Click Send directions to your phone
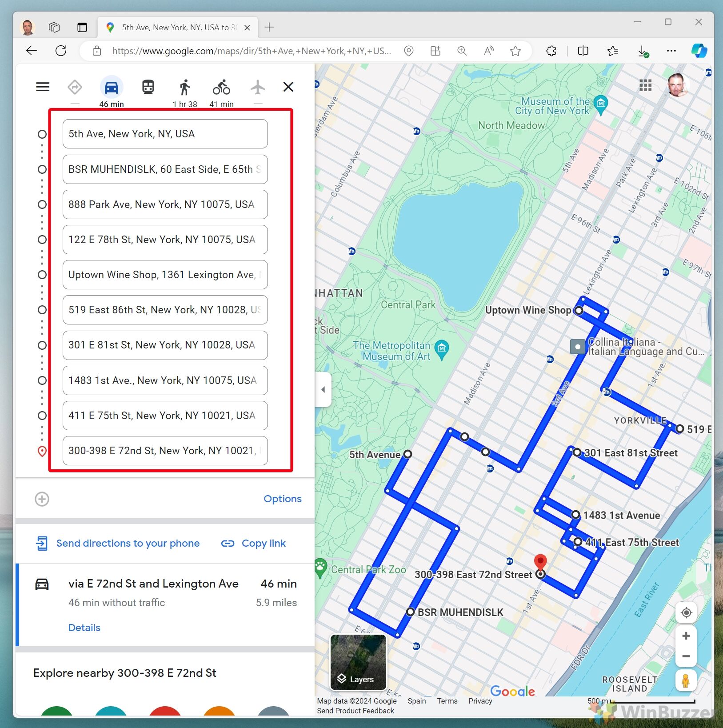 coord(128,543)
